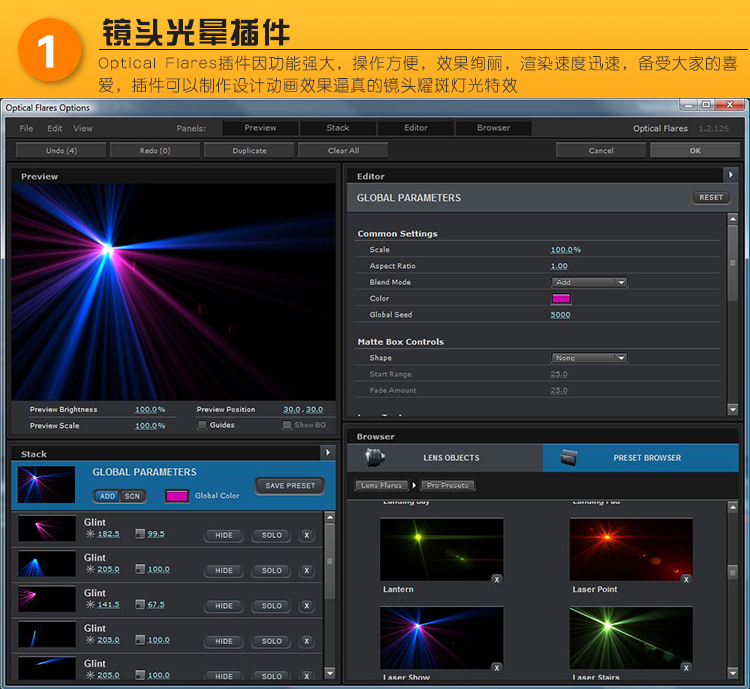Expand the Editor panel options arrow

coord(730,175)
